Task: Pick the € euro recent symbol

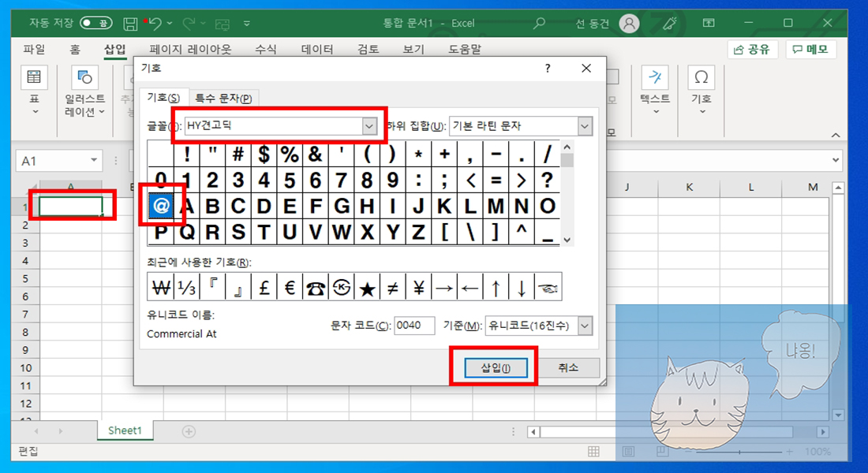Action: coord(290,287)
